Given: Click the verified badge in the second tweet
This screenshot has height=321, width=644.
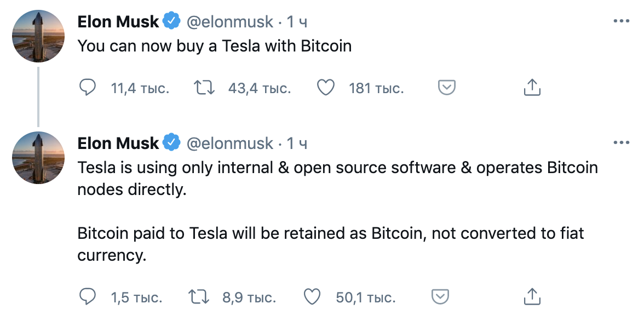Looking at the screenshot, I should click(x=172, y=142).
